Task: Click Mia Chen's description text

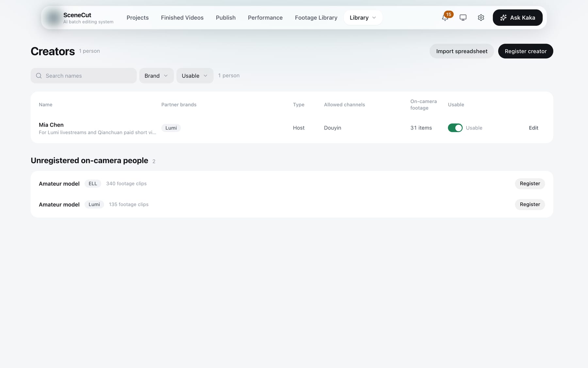Action: click(x=97, y=132)
